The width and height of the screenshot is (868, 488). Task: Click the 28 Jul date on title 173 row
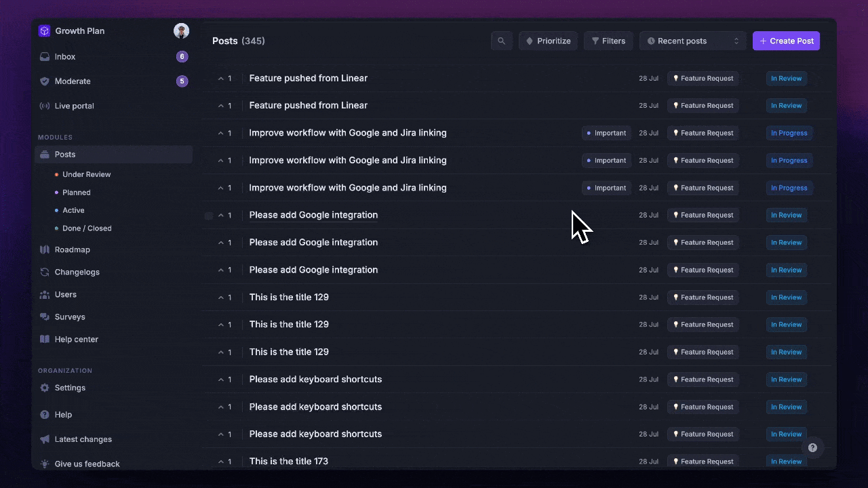pos(648,462)
